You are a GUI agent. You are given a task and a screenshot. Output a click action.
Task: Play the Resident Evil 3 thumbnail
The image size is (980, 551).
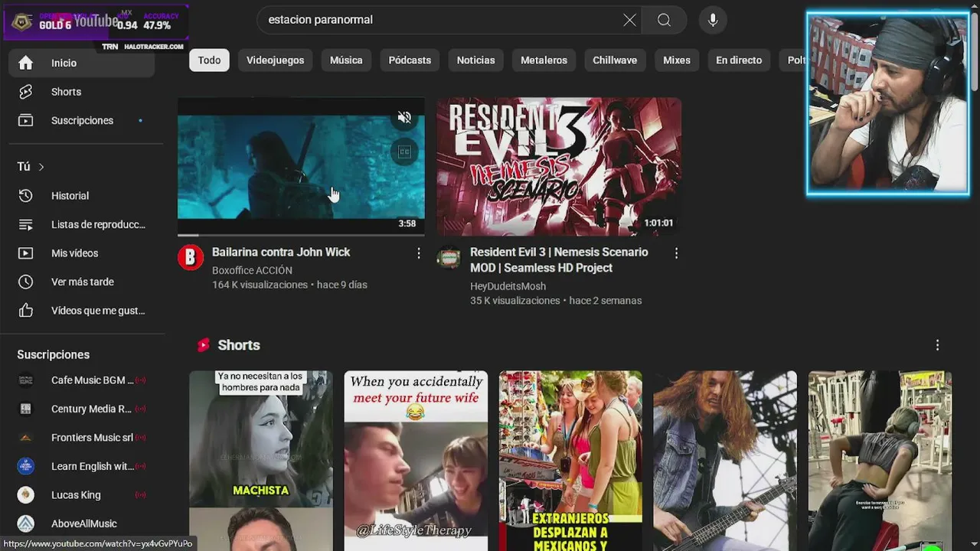559,166
